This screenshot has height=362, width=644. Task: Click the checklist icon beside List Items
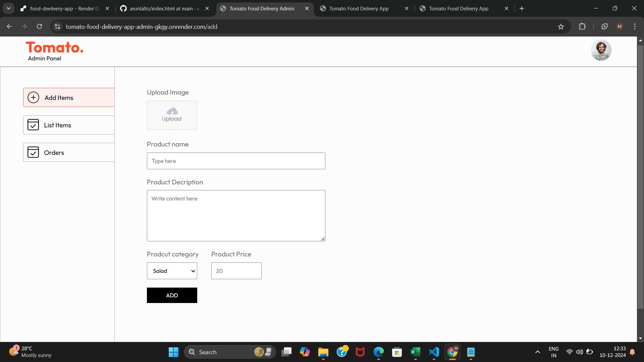(33, 125)
